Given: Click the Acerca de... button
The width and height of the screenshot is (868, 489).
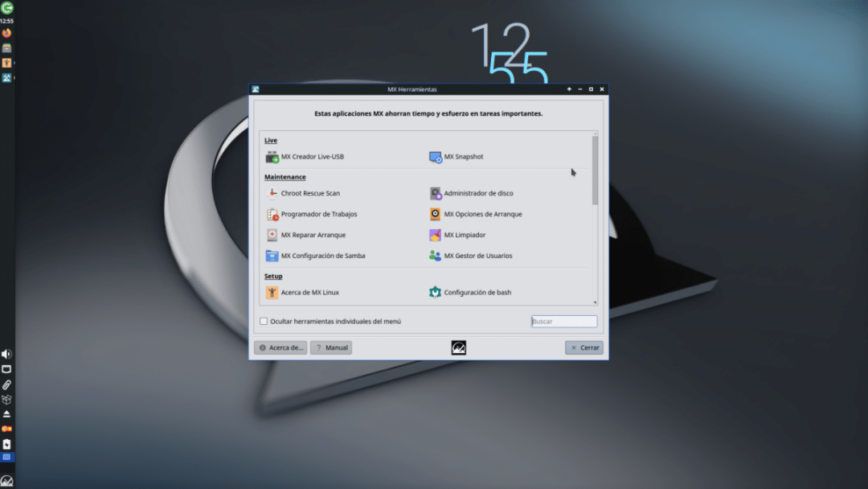Looking at the screenshot, I should click(280, 347).
